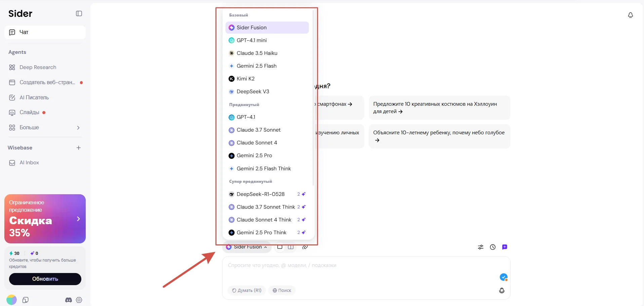Pick the Kimi K2 model
The width and height of the screenshot is (644, 306).
click(267, 79)
